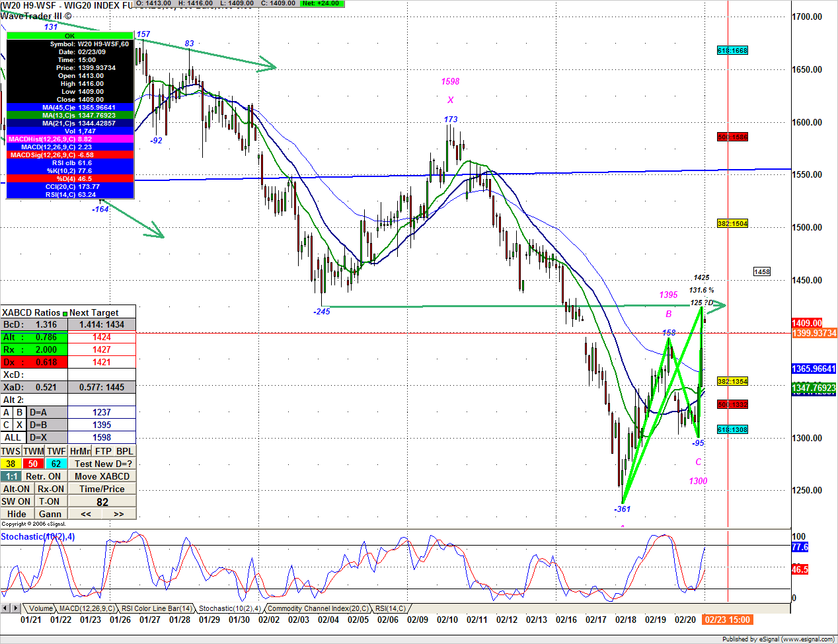Select RSI Color Line Bar(14) tab
The height and width of the screenshot is (644, 838).
coord(157,608)
